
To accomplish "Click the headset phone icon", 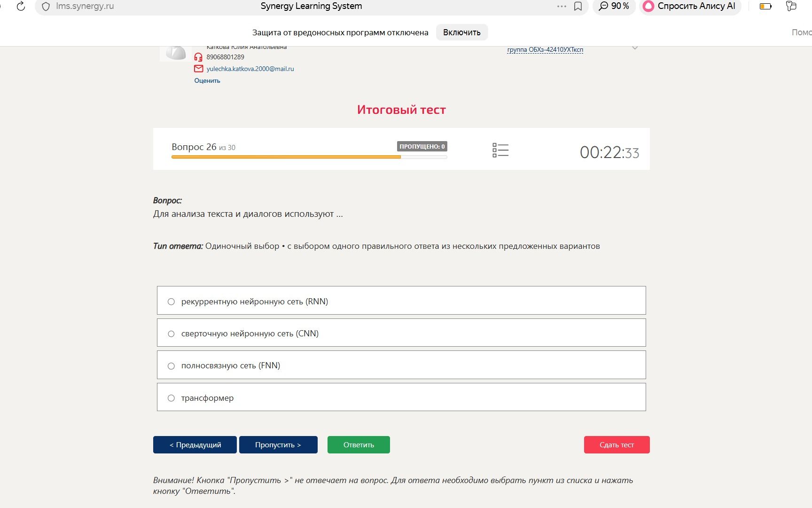I will tap(198, 57).
